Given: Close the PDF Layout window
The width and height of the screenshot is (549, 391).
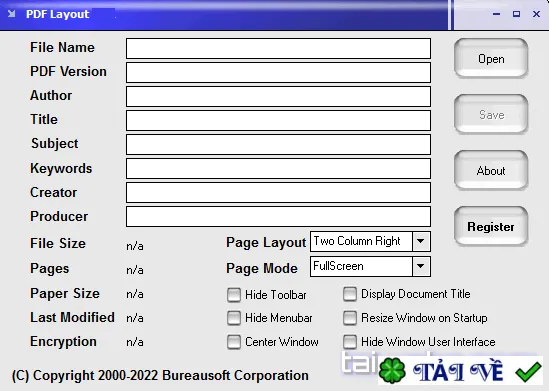Looking at the screenshot, I should pos(536,14).
